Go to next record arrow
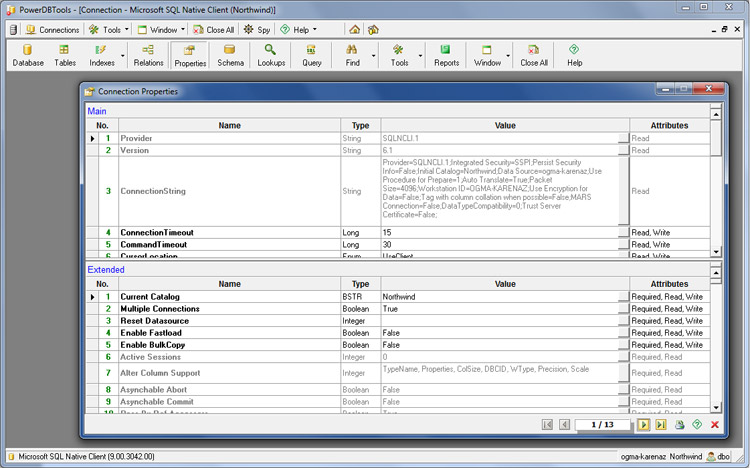The image size is (750, 468). tap(644, 425)
